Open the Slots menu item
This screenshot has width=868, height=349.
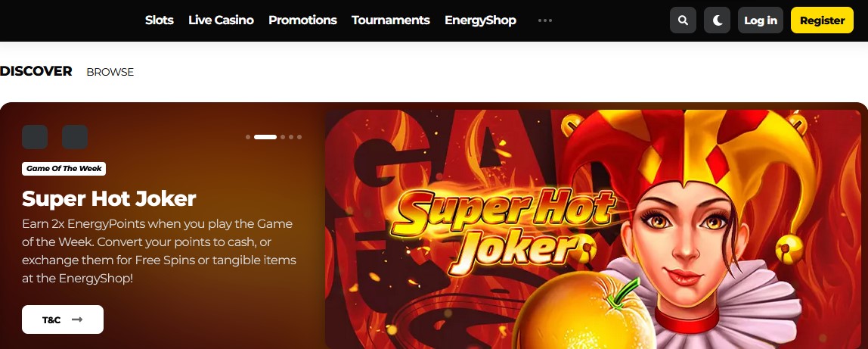(160, 20)
